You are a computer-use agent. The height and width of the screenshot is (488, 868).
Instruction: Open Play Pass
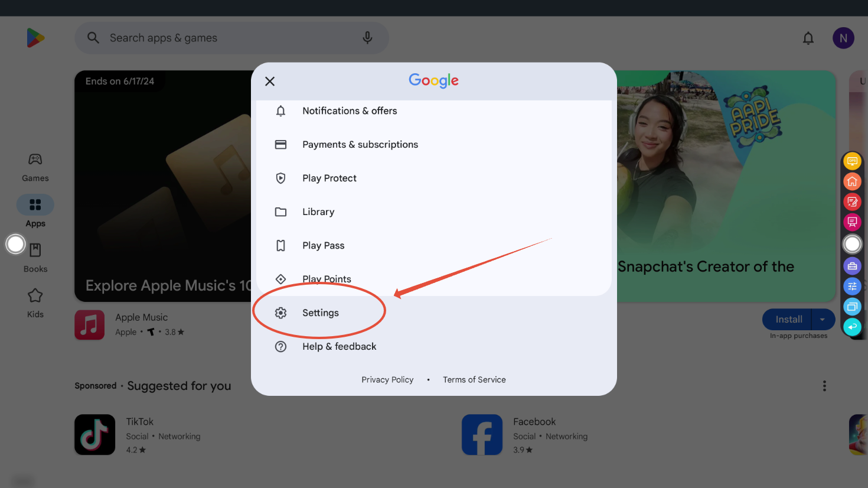(x=434, y=246)
